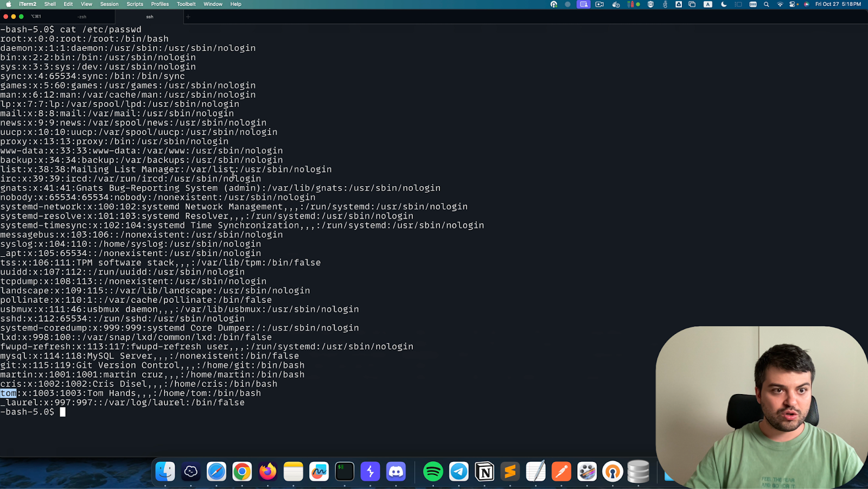Open Control Center in menu bar
Image resolution: width=868 pixels, height=489 pixels.
coord(793,4)
